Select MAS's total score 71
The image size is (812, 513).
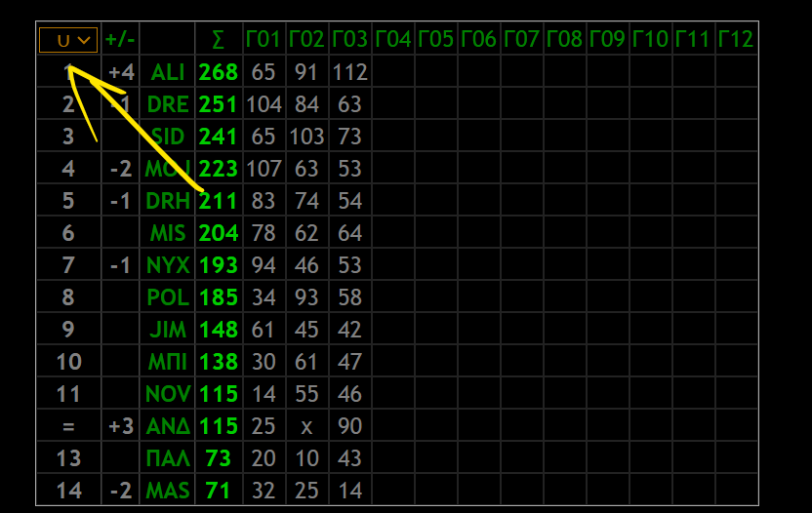click(x=219, y=491)
